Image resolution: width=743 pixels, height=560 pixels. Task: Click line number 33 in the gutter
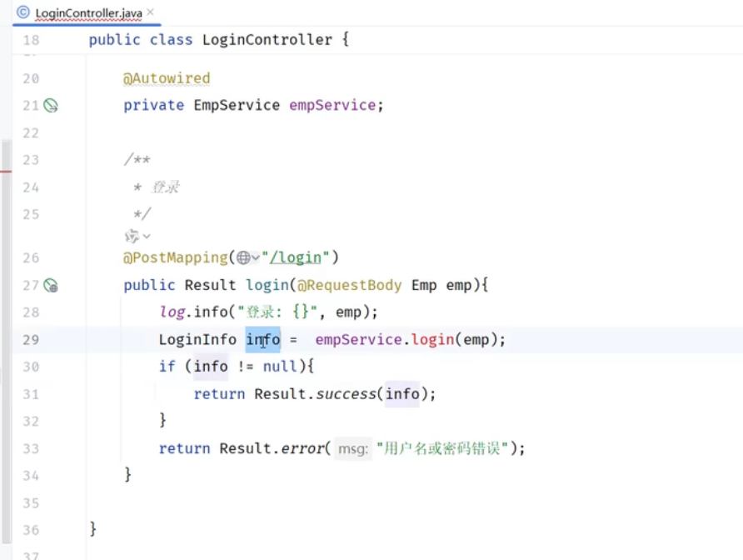click(31, 448)
